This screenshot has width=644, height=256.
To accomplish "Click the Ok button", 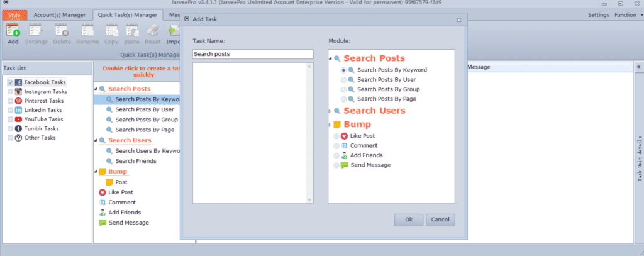I will click(x=409, y=220).
